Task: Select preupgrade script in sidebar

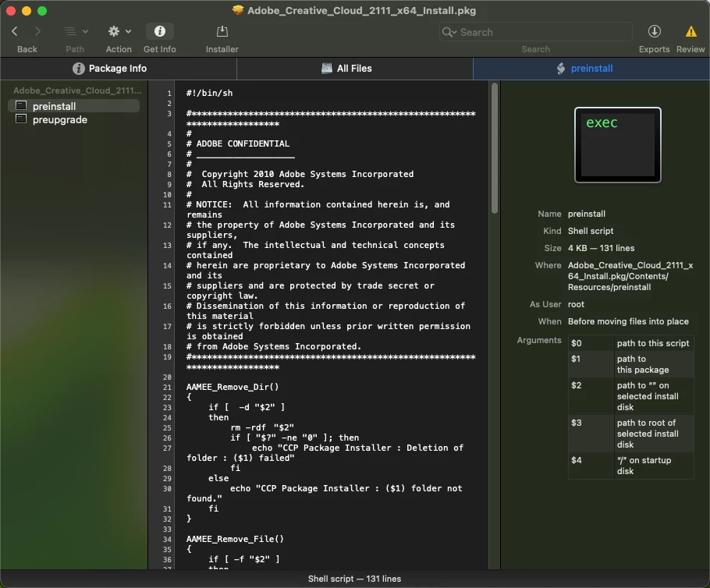Action: tap(74, 119)
